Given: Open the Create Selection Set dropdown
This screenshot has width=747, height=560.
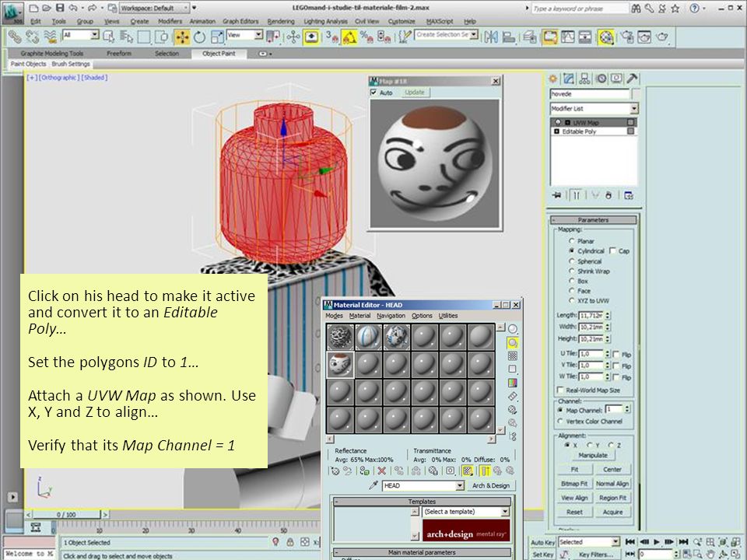Looking at the screenshot, I should [x=447, y=35].
